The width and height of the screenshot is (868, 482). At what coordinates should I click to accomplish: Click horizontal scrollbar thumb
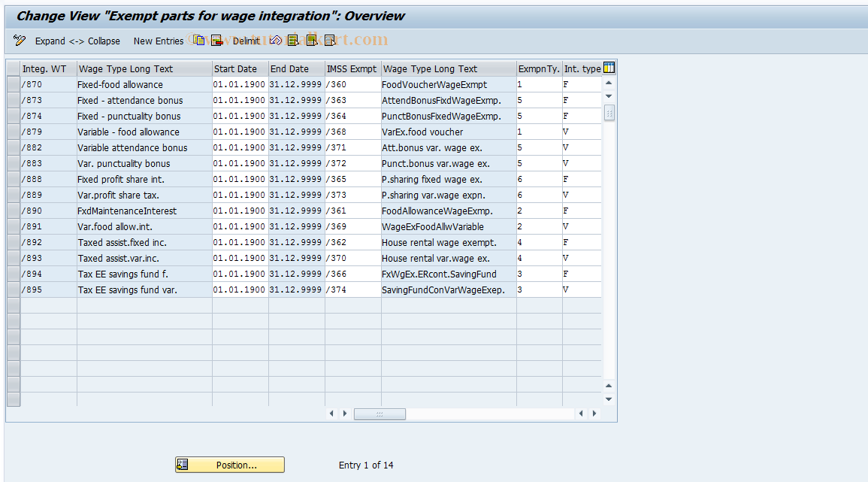[380, 414]
